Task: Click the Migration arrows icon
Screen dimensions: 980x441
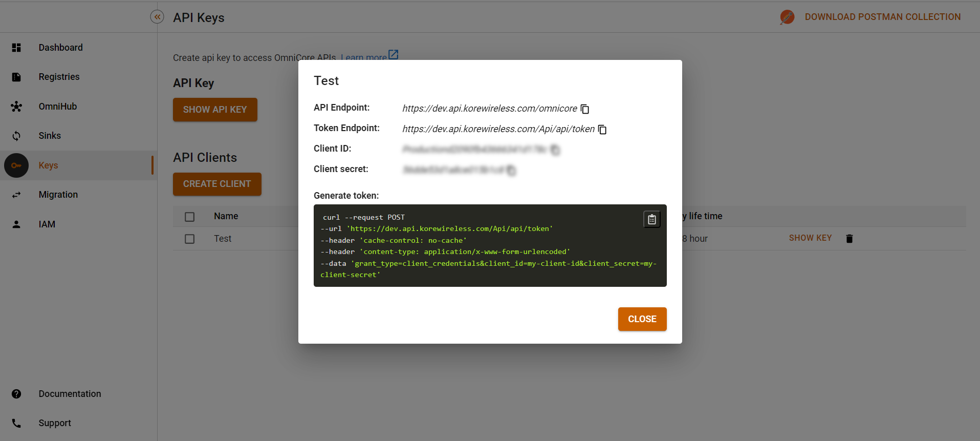Action: (x=16, y=195)
